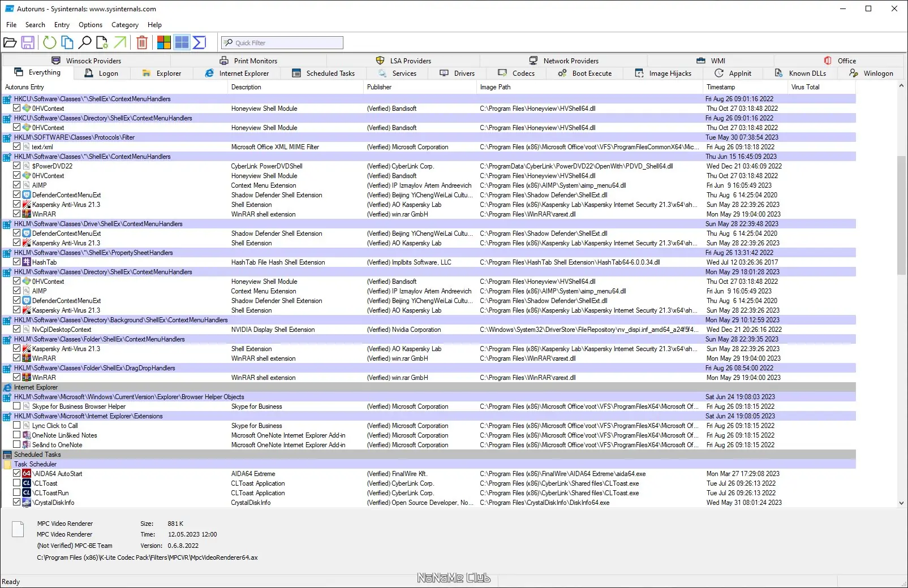Sort by the Image Path column header
The image size is (908, 588).
pos(590,87)
